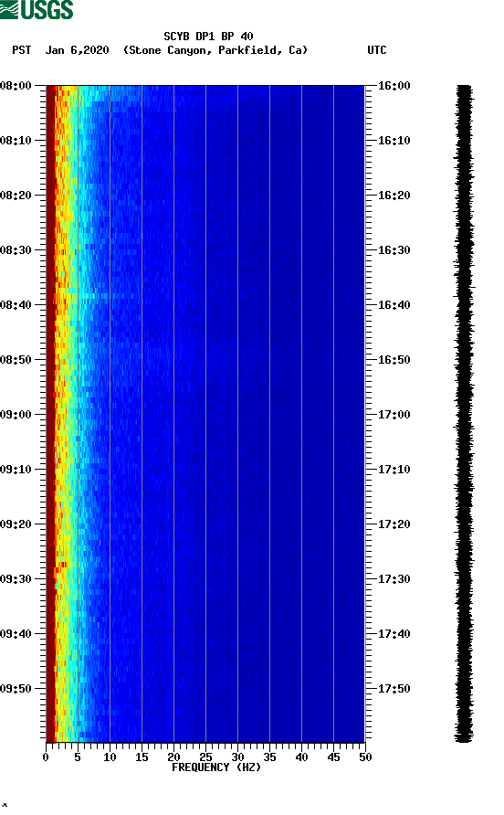Click the 09:10 PST time label
Screen dimensions: 504x815
[16, 470]
